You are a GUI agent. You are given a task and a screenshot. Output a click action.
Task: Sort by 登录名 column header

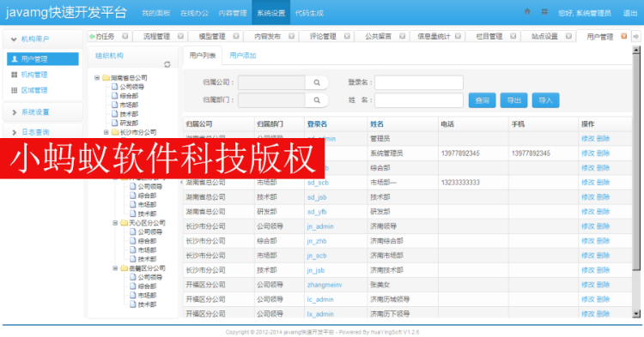point(317,123)
